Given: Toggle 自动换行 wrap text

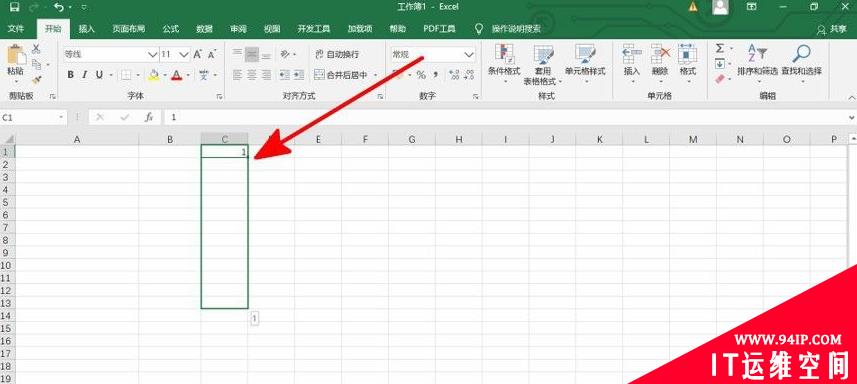Looking at the screenshot, I should coord(337,54).
